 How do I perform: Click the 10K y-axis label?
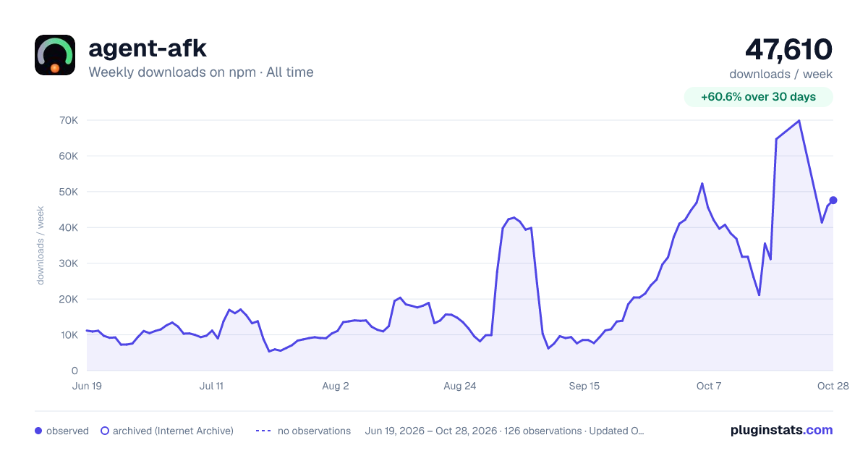coord(68,335)
